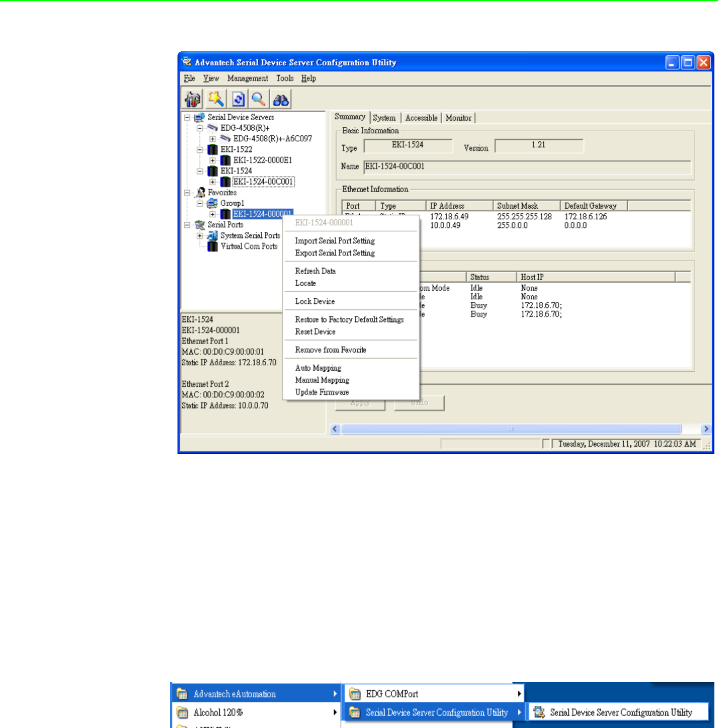Click the binoculars toolbar icon
718x728 pixels.
(281, 99)
